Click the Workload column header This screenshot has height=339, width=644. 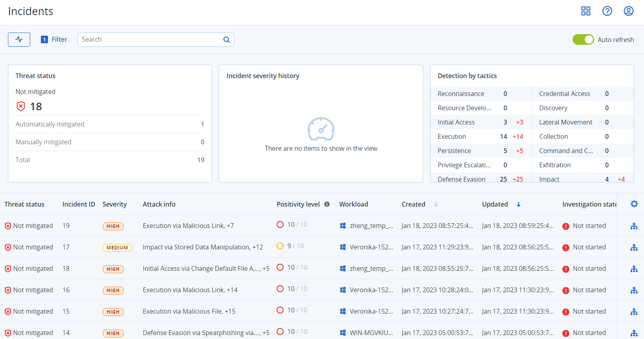coord(353,204)
